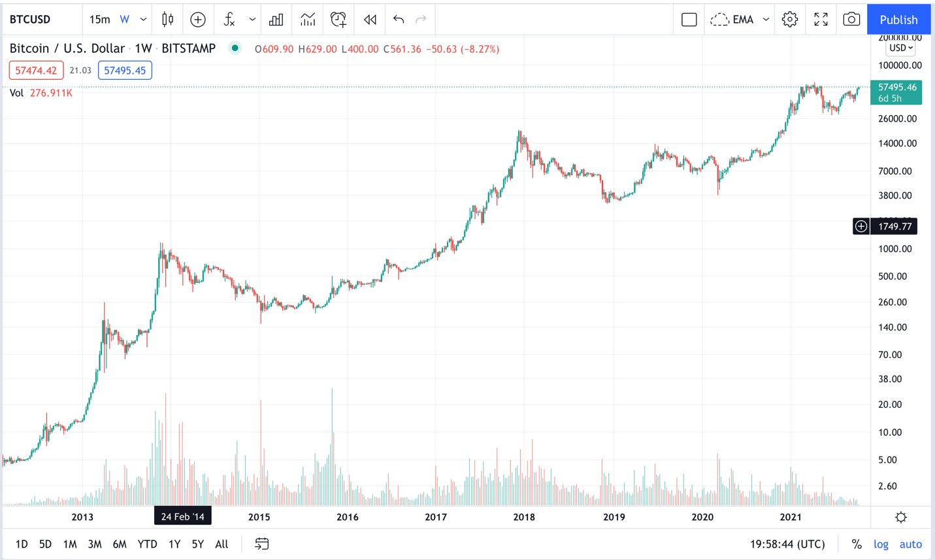Image resolution: width=935 pixels, height=560 pixels.
Task: Expand the EMA layout dropdown arrow
Action: pyautogui.click(x=766, y=20)
